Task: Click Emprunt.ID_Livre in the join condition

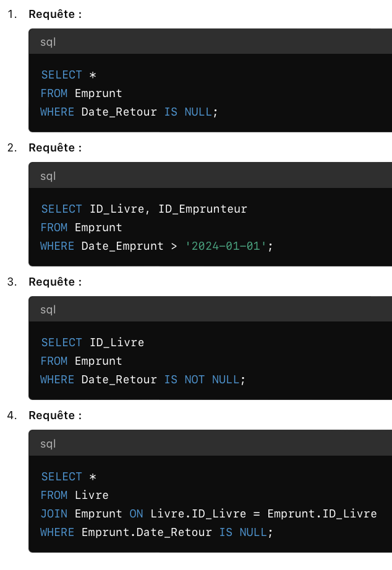Action: [x=322, y=514]
